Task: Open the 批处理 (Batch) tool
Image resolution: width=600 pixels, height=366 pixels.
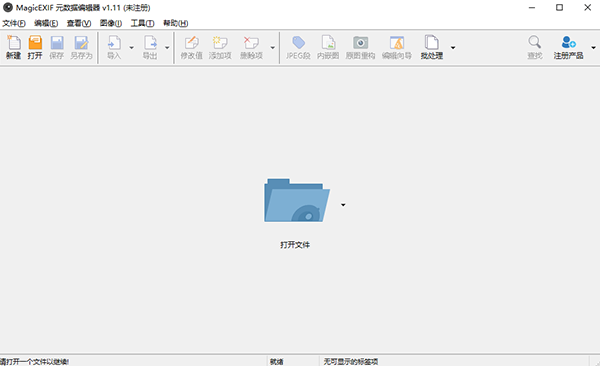Action: click(432, 47)
